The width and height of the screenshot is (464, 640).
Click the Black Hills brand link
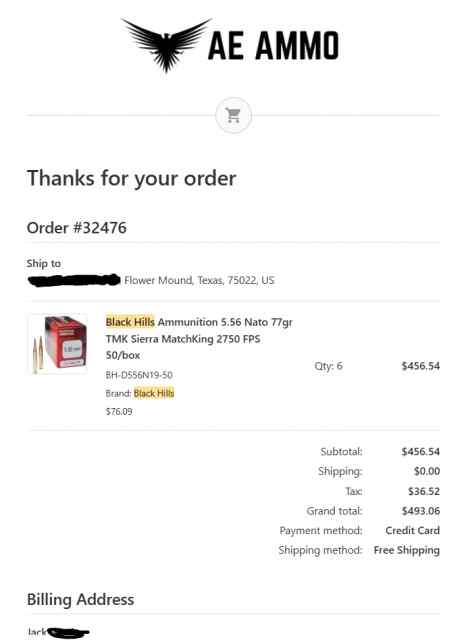[x=154, y=393]
